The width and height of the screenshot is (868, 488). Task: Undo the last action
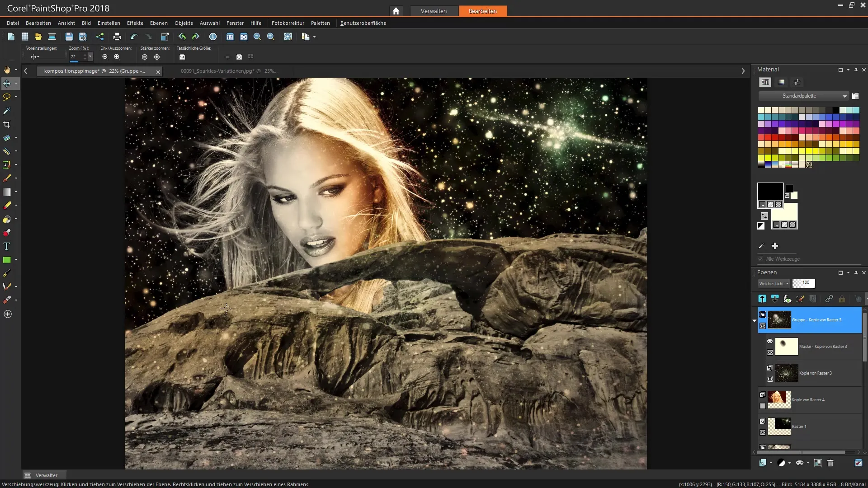pyautogui.click(x=134, y=37)
